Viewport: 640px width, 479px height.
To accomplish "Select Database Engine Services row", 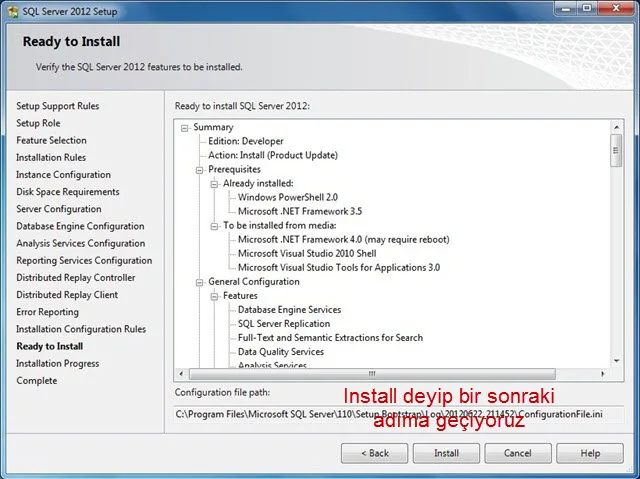I will pos(289,310).
